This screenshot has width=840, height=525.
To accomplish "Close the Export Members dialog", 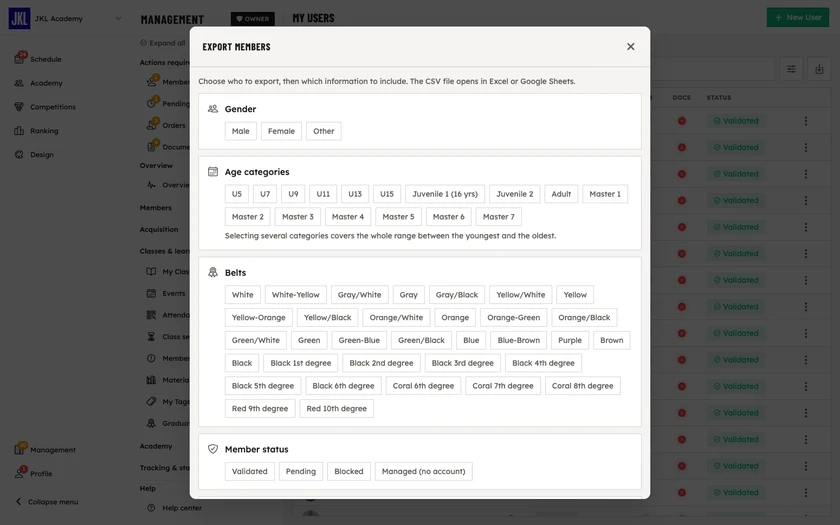I will tap(631, 47).
